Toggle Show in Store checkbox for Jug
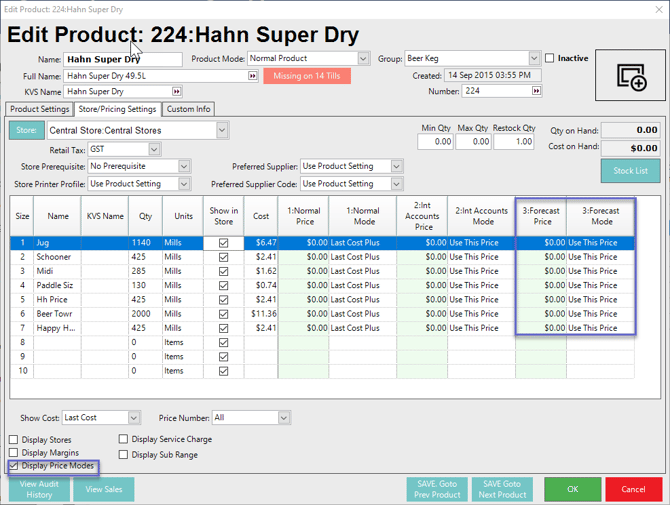The width and height of the screenshot is (670, 505). click(x=223, y=243)
